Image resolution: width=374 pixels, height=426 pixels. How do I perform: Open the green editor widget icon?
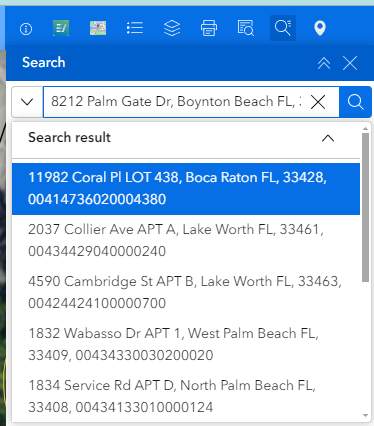[61, 28]
